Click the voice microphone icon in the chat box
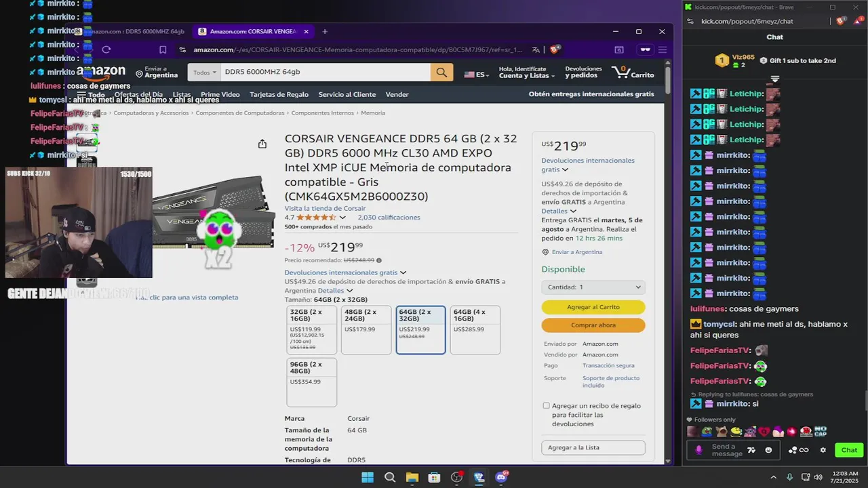The width and height of the screenshot is (868, 488). coord(699,450)
